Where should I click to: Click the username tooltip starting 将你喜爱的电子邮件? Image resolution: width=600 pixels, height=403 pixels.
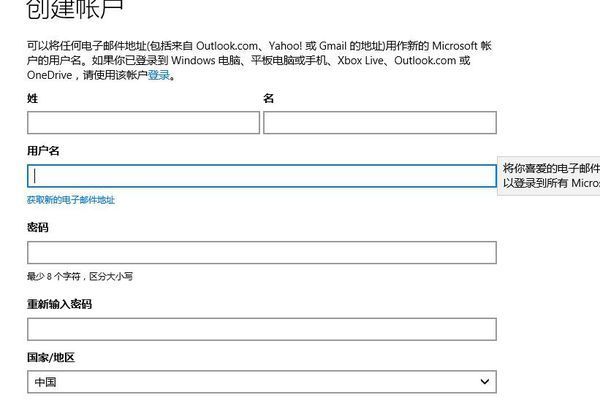549,176
